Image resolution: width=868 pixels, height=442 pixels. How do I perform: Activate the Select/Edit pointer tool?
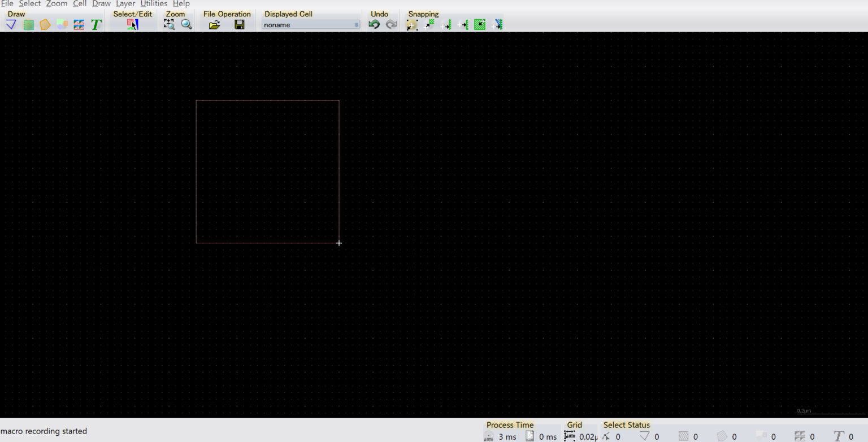point(132,25)
